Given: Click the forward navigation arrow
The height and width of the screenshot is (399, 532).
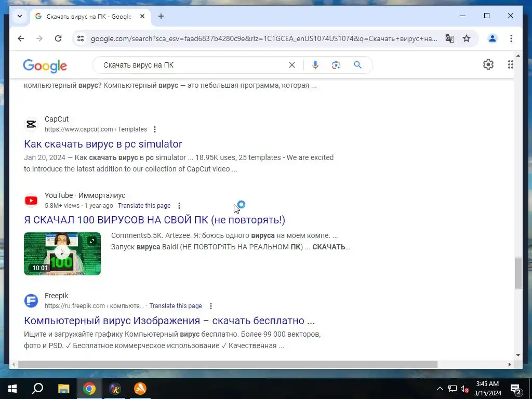Looking at the screenshot, I should 39,38.
